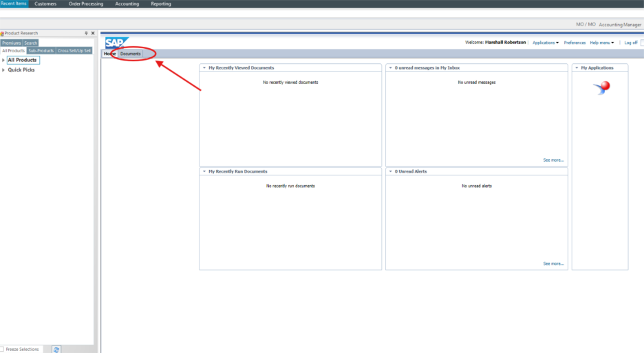Click the refresh icon beside Freeze Selections
The image size is (644, 353).
coord(56,349)
